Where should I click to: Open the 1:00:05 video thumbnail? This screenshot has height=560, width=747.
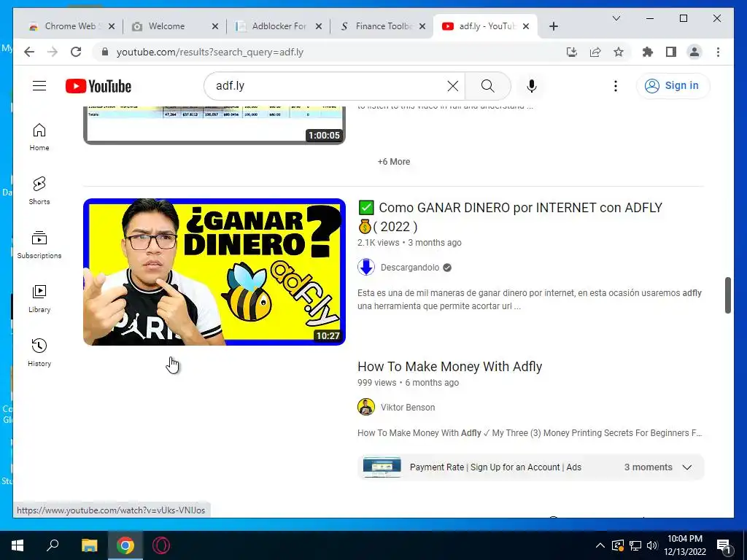(x=214, y=125)
